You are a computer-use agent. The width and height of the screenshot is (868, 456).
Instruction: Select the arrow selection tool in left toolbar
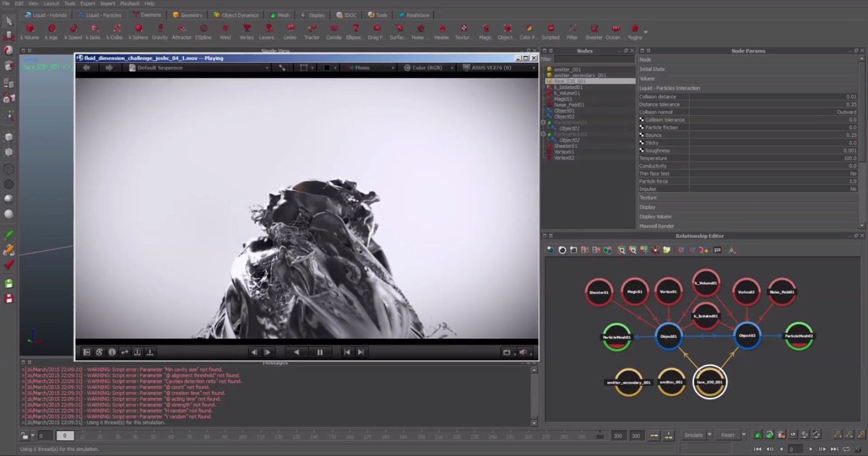pos(9,21)
